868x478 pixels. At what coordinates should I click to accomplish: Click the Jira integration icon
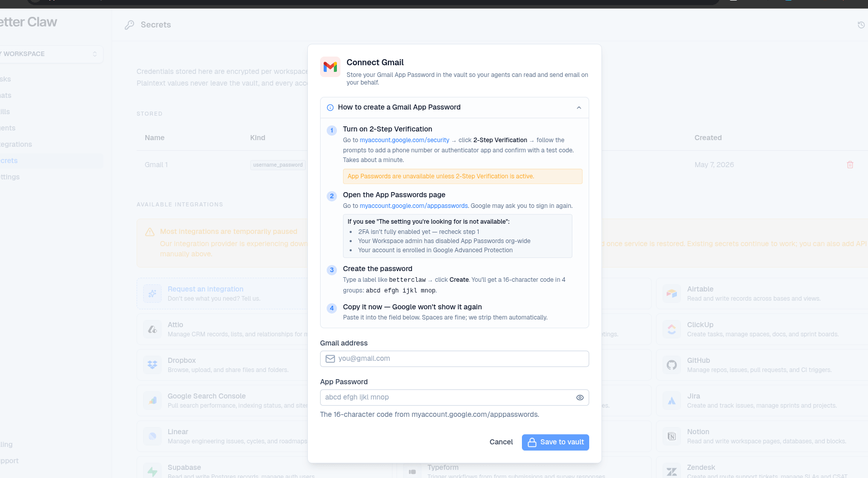coord(672,401)
